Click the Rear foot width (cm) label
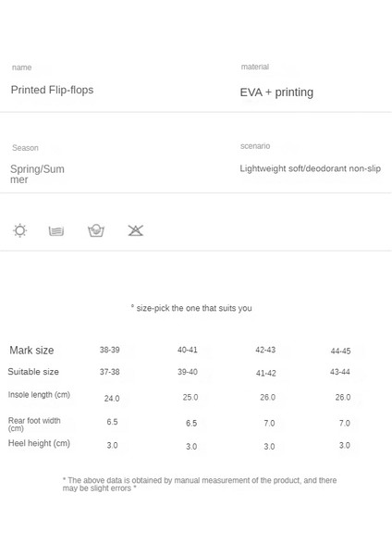This screenshot has width=392, height=555. 34,425
